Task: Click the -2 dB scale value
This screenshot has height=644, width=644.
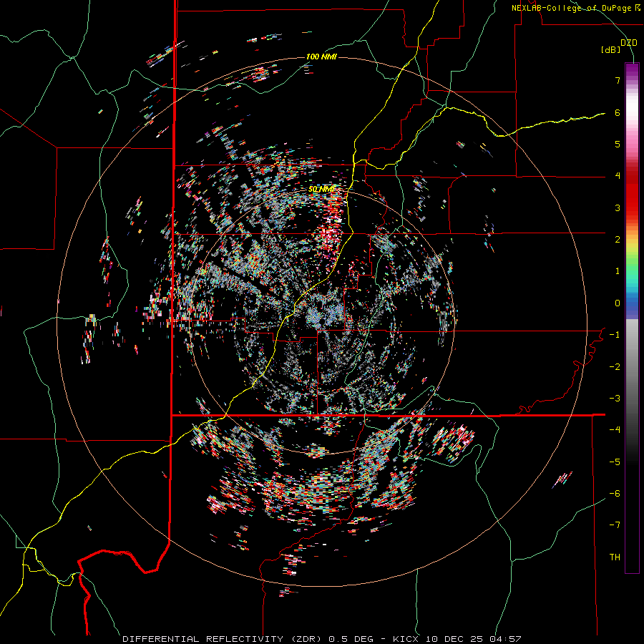Action: click(x=615, y=367)
